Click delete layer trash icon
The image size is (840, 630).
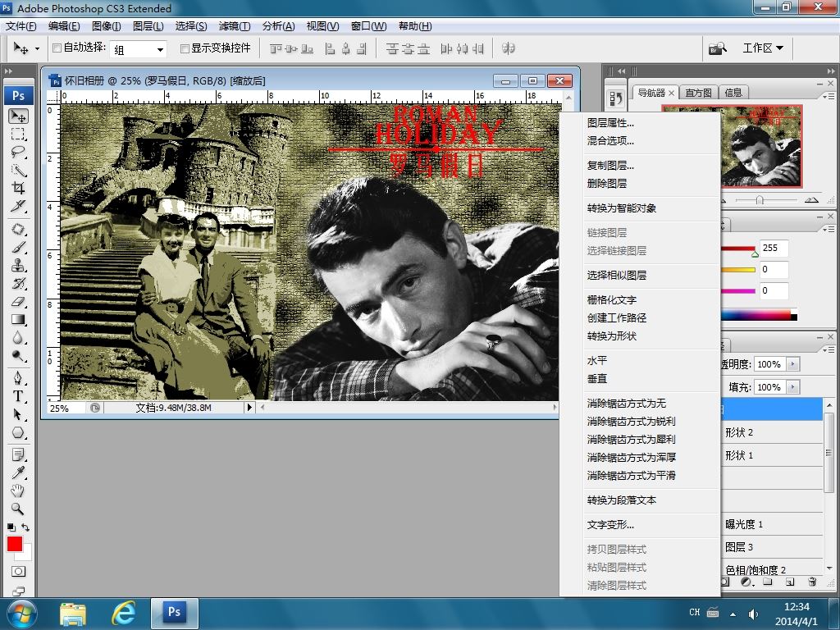click(x=812, y=582)
